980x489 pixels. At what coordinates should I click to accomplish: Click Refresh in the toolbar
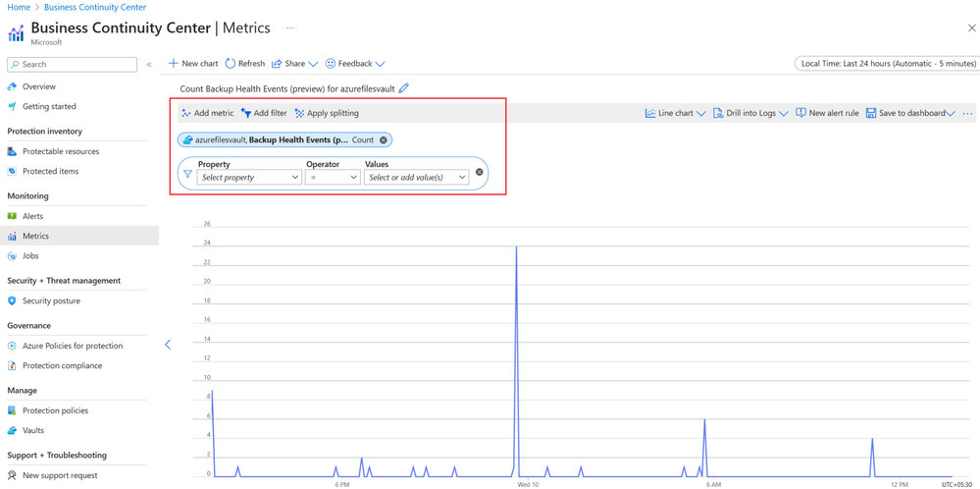(245, 63)
